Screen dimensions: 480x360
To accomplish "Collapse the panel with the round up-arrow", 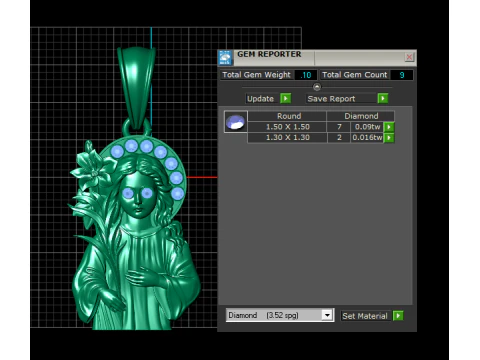I will point(317,87).
